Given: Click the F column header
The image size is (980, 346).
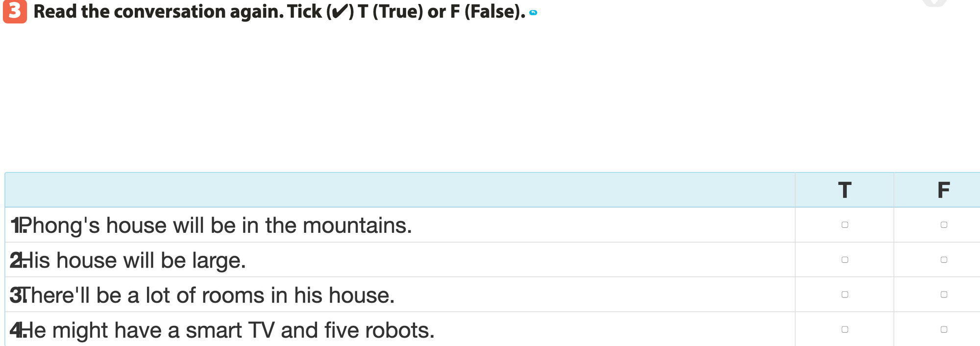Looking at the screenshot, I should (944, 190).
